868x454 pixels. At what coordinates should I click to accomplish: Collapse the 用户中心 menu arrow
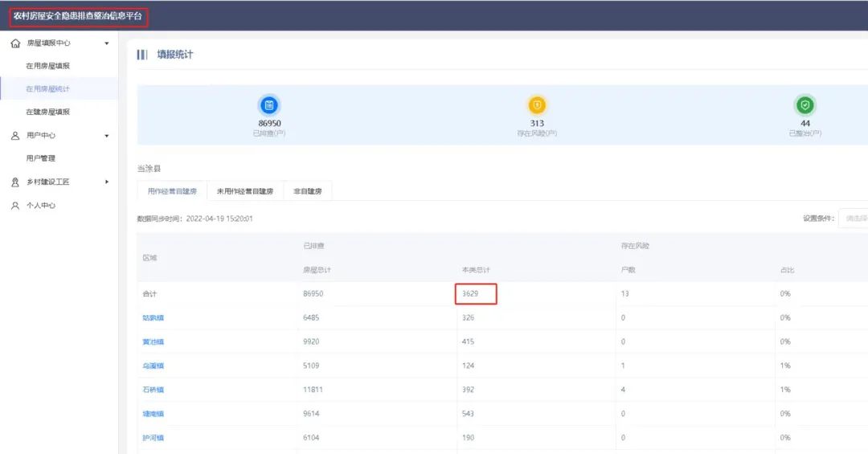tap(107, 136)
